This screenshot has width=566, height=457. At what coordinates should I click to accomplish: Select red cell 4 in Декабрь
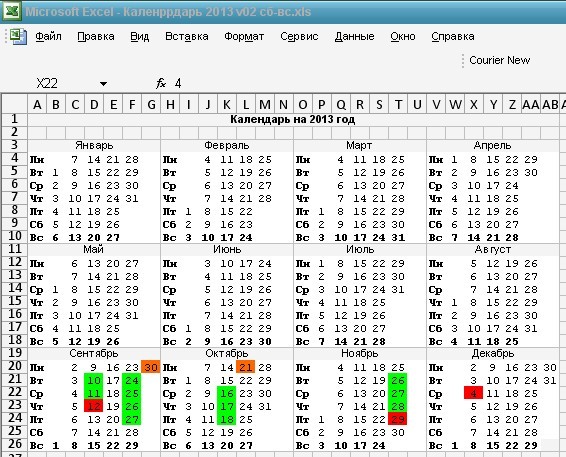474,393
